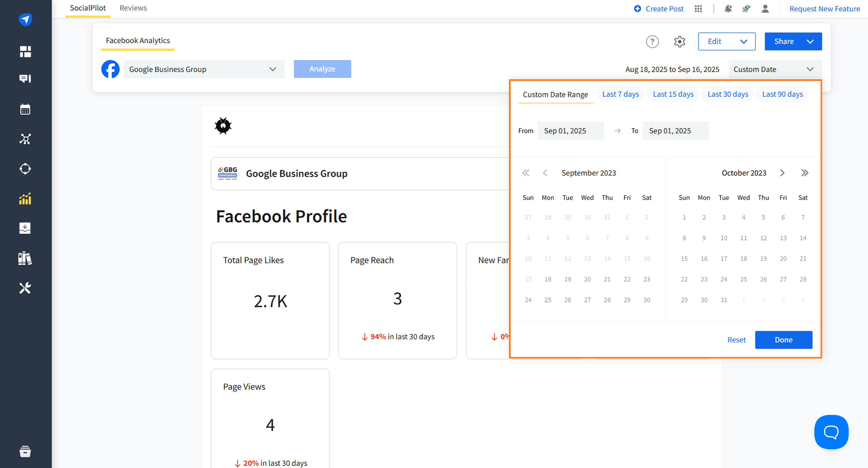Expand the Google Business Group account dropdown

204,69
